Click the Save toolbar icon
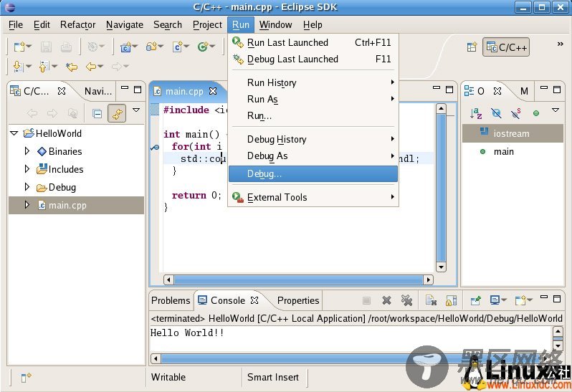Viewport: 572px width, 392px height. pyautogui.click(x=47, y=47)
